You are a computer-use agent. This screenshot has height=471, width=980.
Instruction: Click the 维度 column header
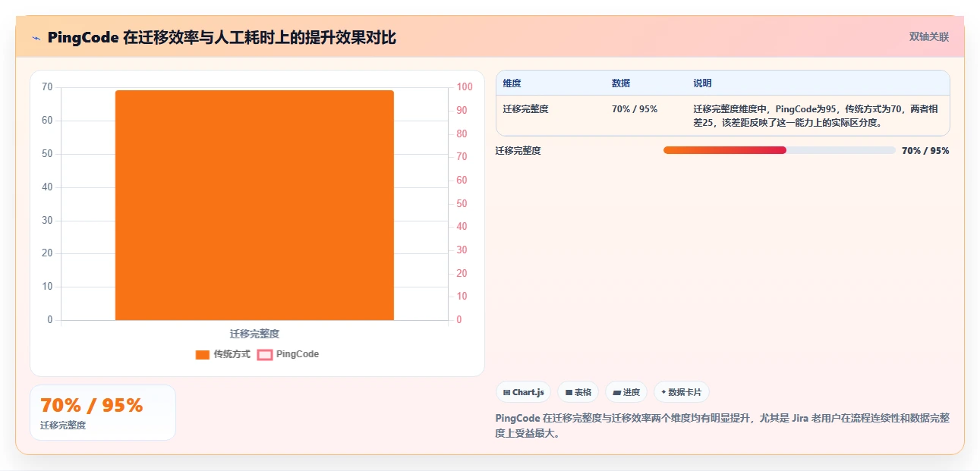coord(512,83)
